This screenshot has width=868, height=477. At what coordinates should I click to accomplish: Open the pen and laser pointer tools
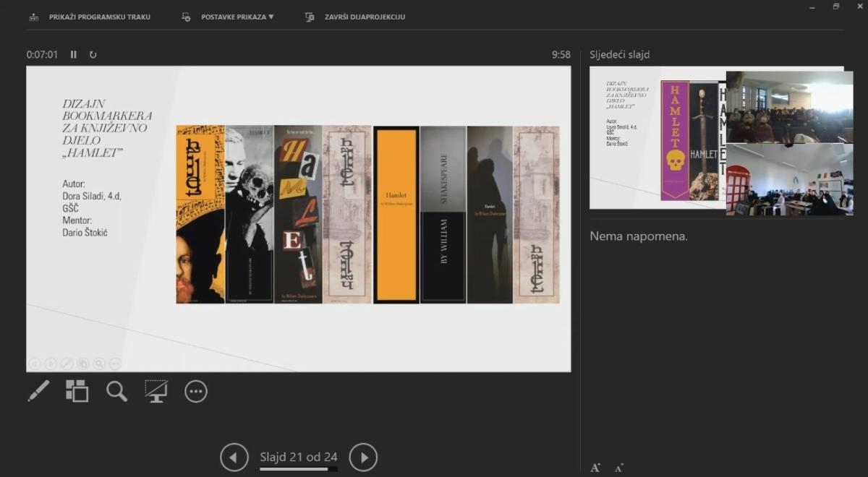pyautogui.click(x=38, y=391)
